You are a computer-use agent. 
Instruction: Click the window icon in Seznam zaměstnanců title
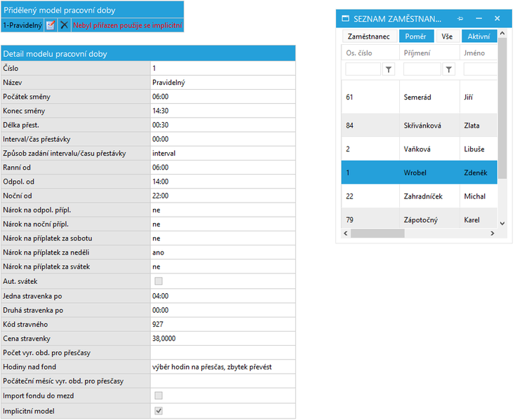click(345, 19)
